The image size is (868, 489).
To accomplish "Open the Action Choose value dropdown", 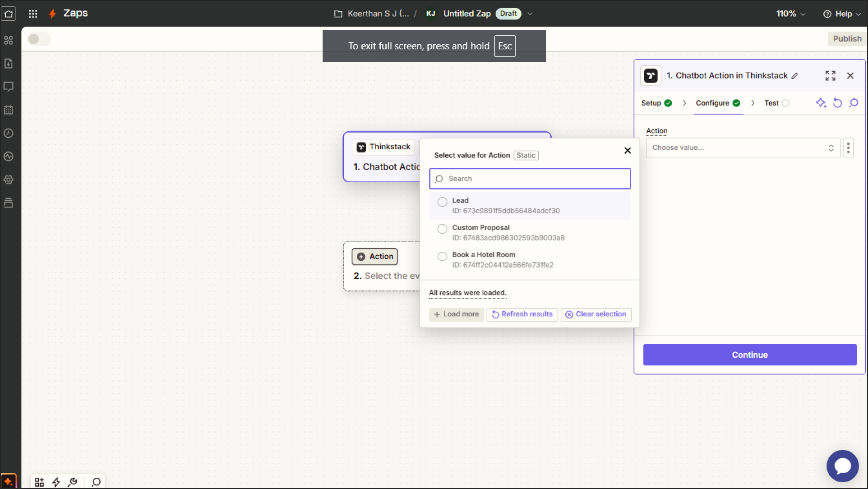I will point(743,148).
